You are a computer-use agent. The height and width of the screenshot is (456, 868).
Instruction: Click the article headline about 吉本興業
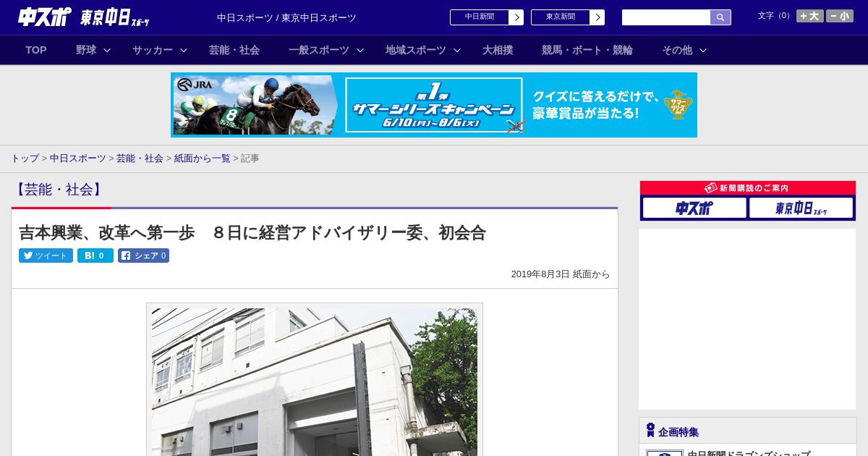coord(252,232)
